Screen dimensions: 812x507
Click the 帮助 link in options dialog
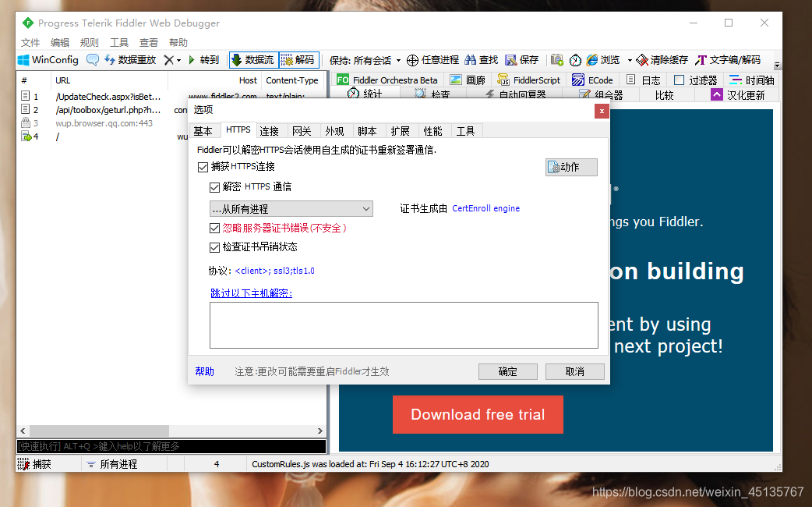click(x=204, y=371)
